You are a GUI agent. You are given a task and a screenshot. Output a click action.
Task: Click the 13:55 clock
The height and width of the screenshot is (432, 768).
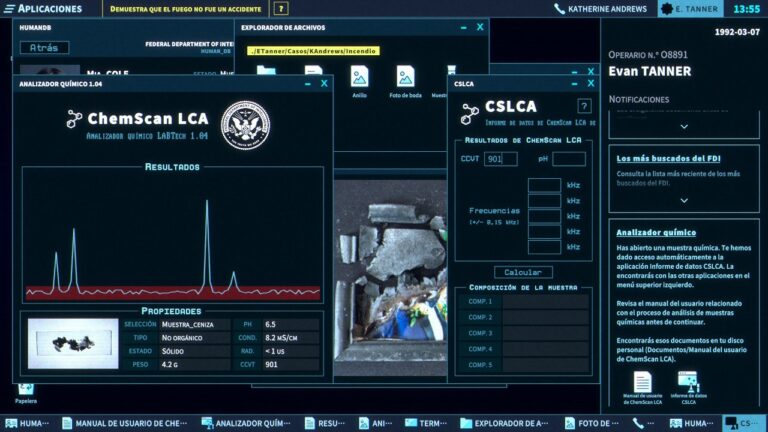click(x=746, y=9)
